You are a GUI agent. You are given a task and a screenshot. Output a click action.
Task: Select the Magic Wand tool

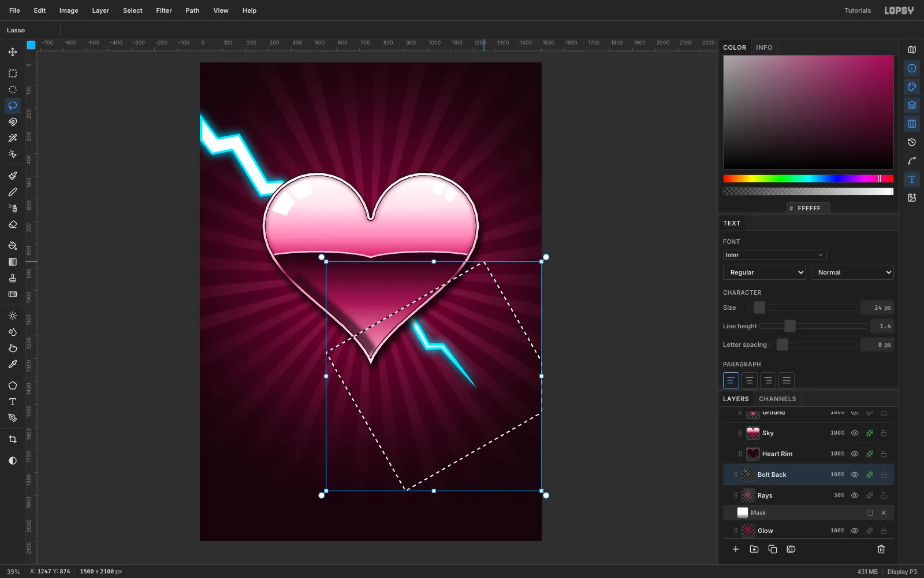(x=13, y=138)
